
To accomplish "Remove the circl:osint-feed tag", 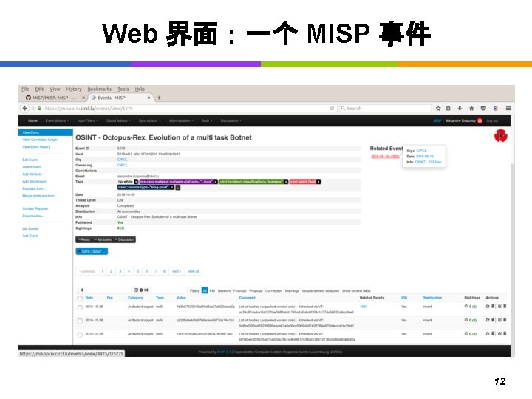I will 318,182.
